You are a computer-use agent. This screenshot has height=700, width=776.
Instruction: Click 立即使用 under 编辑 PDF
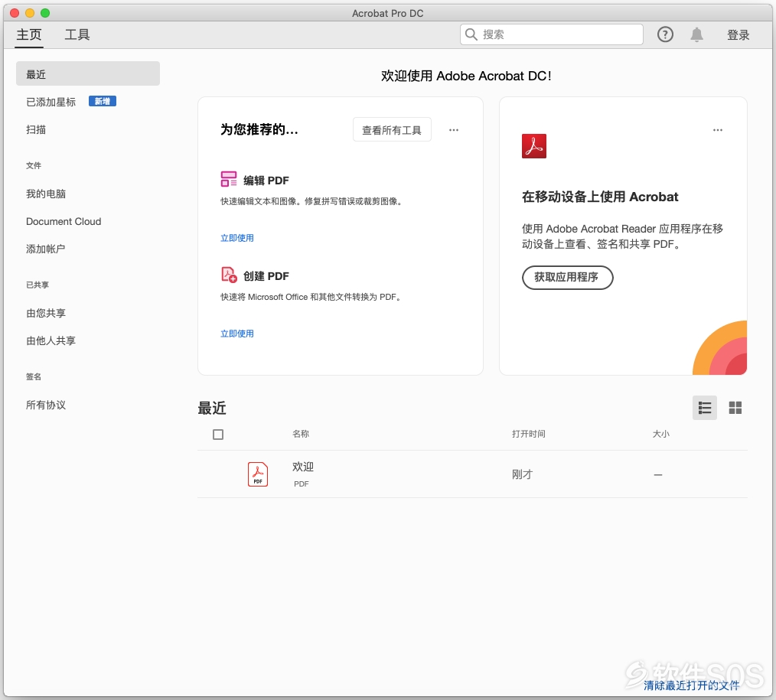point(236,238)
